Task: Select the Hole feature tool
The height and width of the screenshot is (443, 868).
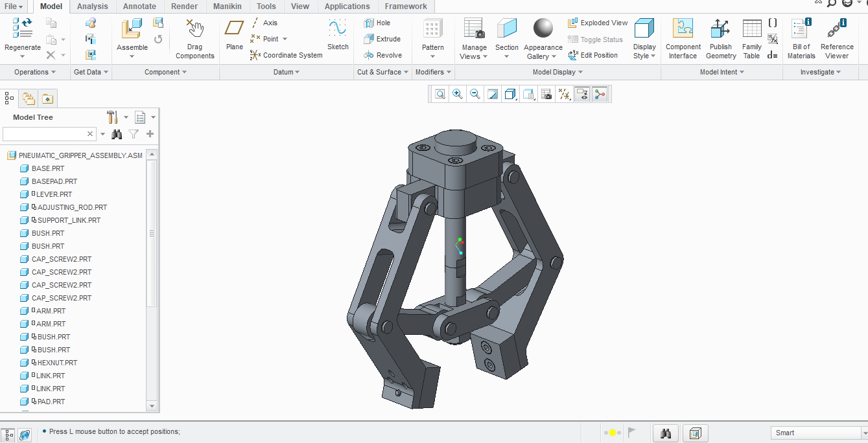Action: click(x=377, y=23)
